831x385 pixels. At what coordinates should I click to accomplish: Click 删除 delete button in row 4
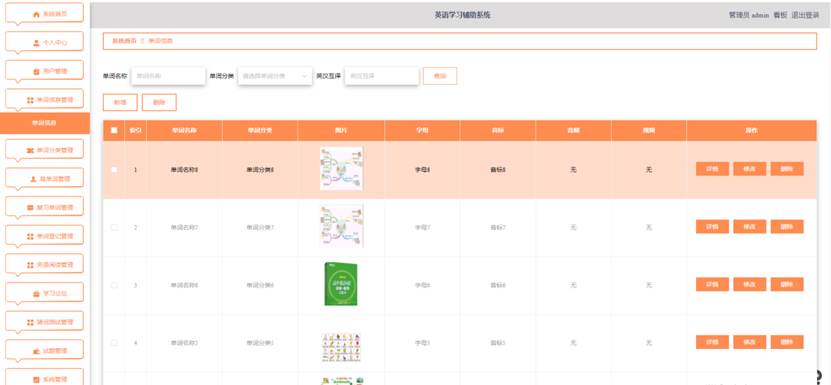tap(787, 343)
